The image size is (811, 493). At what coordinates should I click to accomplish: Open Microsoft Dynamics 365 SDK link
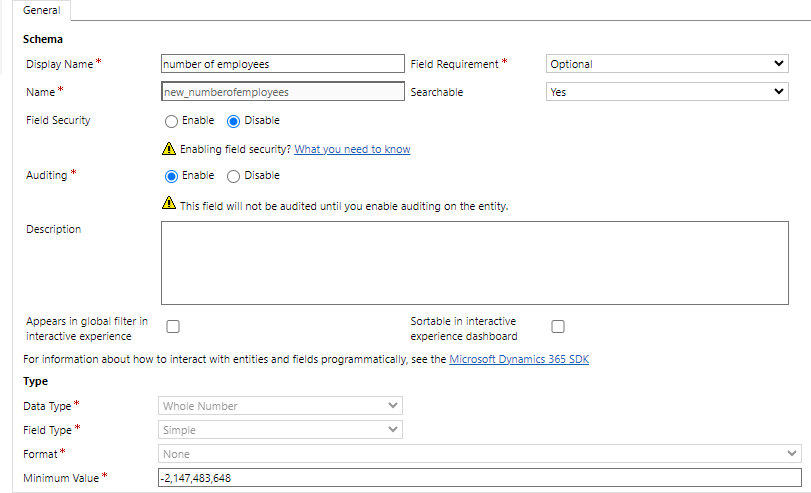519,359
